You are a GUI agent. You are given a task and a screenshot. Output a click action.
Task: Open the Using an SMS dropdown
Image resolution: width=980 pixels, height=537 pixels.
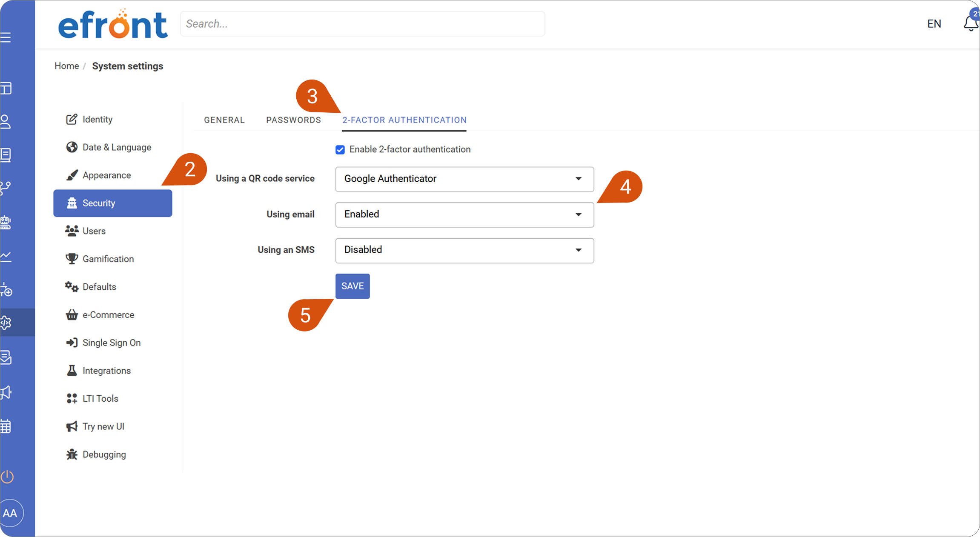click(x=464, y=250)
